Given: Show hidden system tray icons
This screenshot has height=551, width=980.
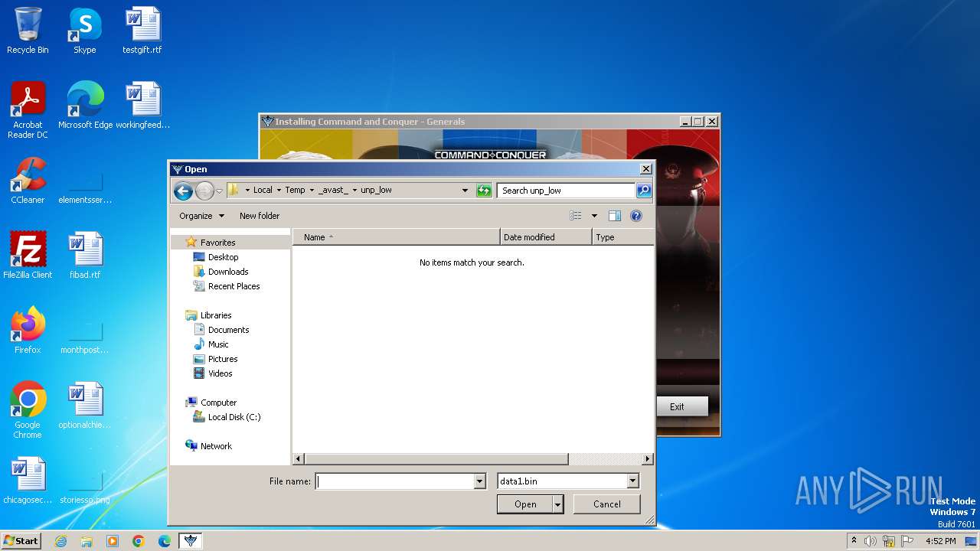Looking at the screenshot, I should [x=854, y=540].
